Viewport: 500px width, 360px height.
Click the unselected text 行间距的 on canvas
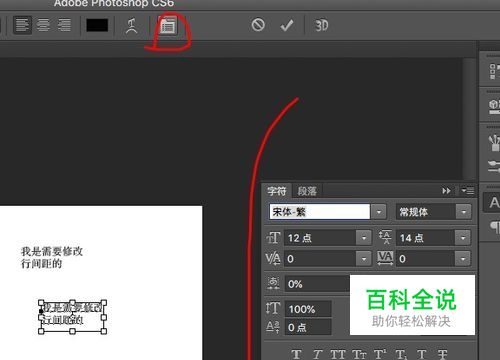click(x=41, y=264)
